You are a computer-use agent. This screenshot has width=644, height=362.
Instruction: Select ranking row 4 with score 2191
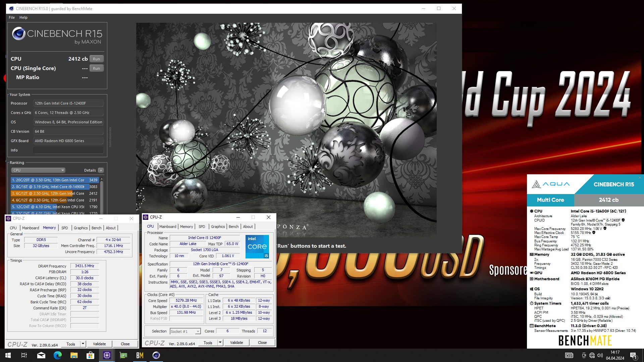[x=55, y=200]
